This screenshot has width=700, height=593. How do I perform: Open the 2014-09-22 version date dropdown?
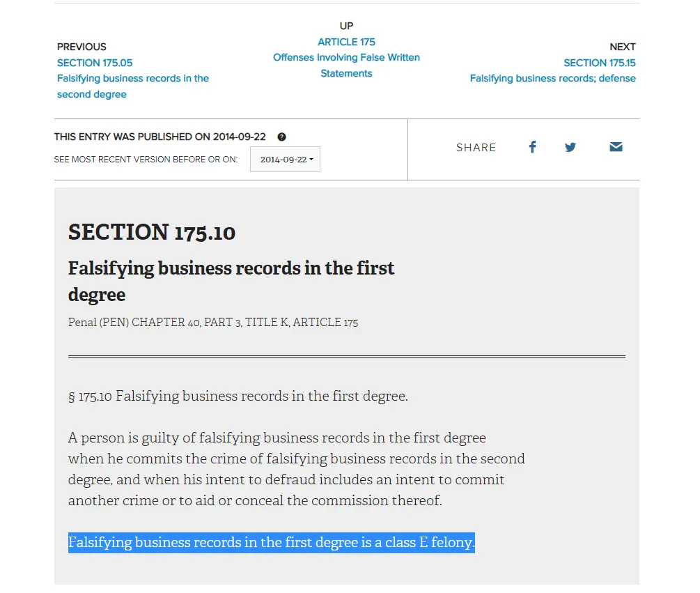tap(285, 160)
